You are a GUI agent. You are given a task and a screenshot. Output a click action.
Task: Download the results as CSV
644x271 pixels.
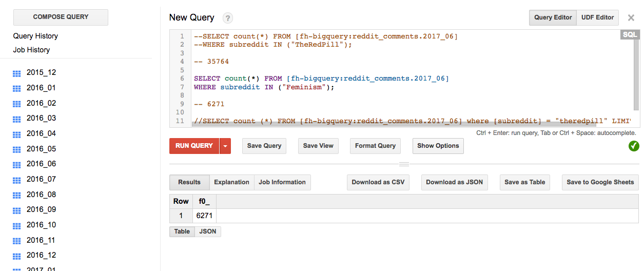(378, 182)
